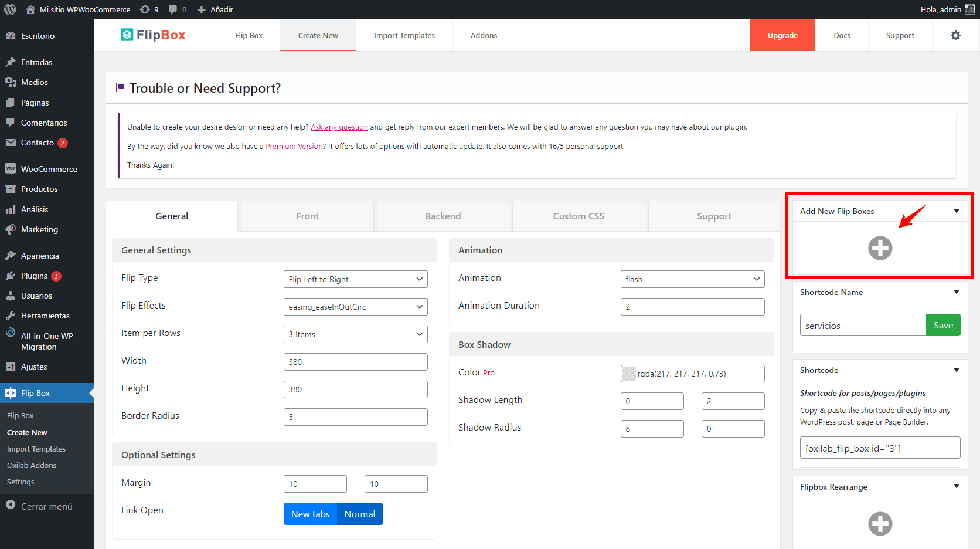Image resolution: width=980 pixels, height=549 pixels.
Task: Click the Animation Duration field
Action: [692, 307]
